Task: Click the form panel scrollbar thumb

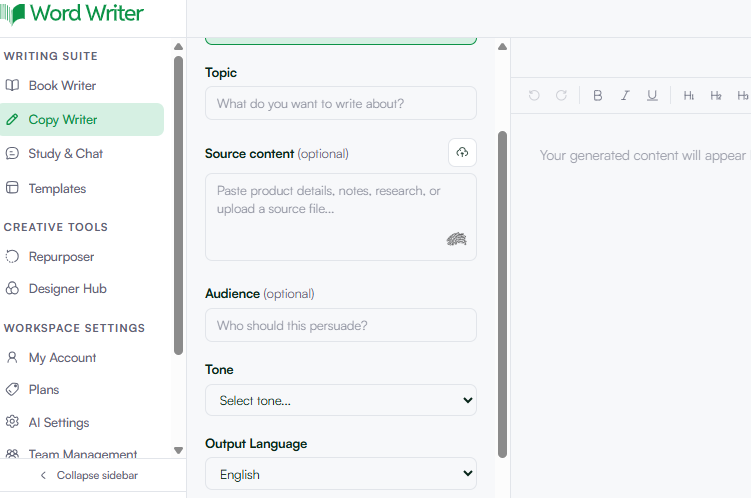Action: (x=502, y=294)
